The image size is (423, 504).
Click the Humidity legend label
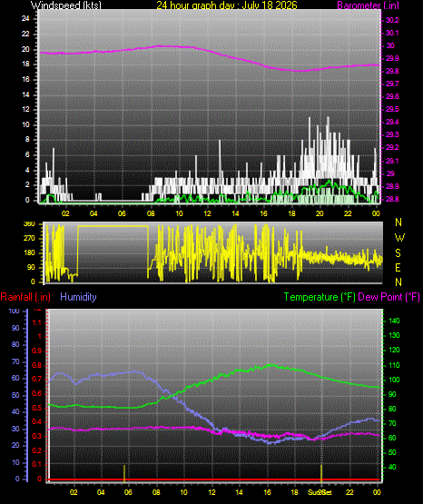pos(78,297)
